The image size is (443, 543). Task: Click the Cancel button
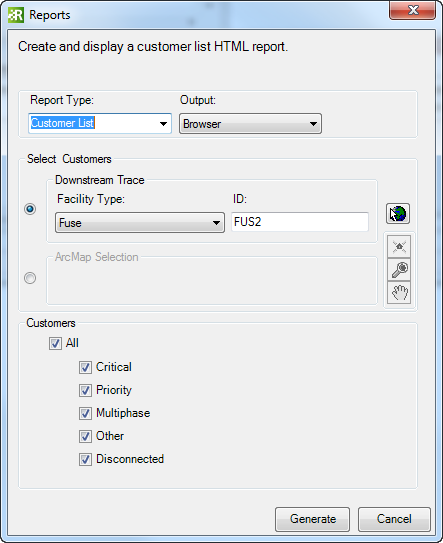tap(394, 519)
